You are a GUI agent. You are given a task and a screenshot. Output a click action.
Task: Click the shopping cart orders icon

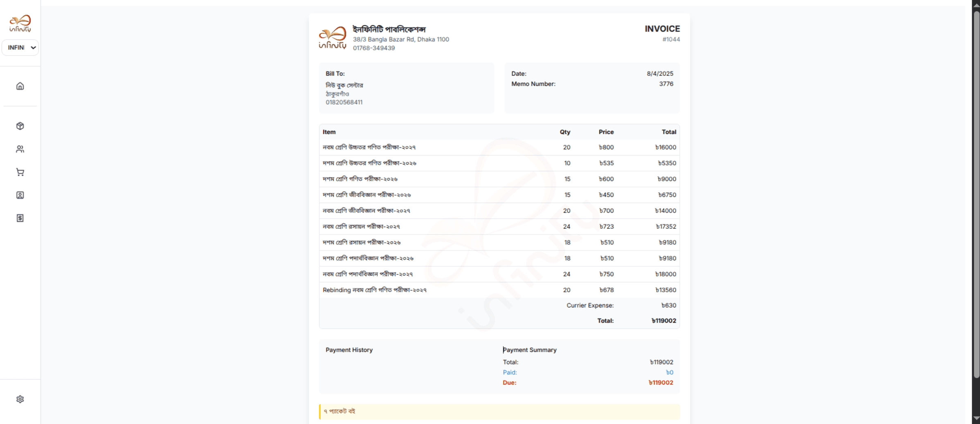(20, 172)
